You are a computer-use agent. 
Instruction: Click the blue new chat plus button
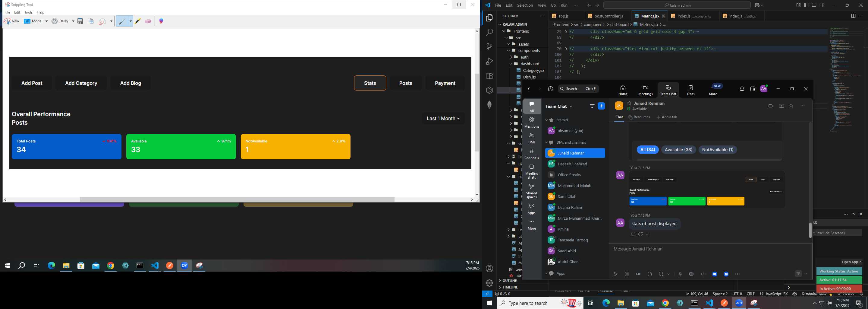click(601, 106)
